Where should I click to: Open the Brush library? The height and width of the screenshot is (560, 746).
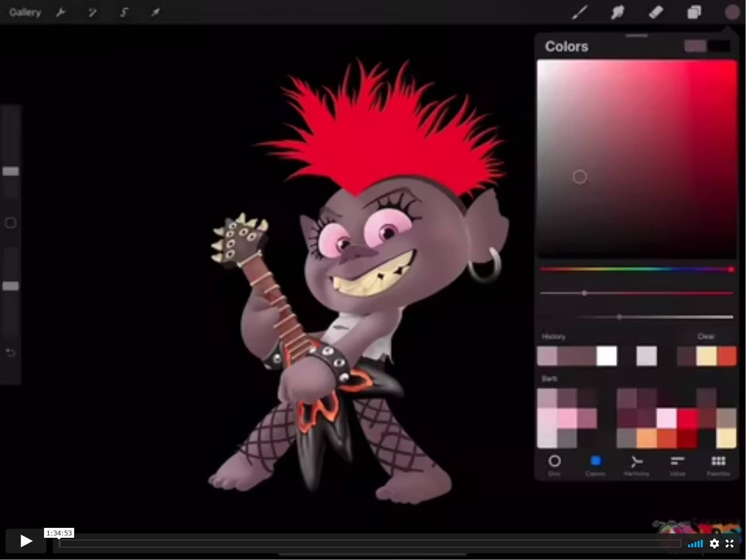coord(579,12)
